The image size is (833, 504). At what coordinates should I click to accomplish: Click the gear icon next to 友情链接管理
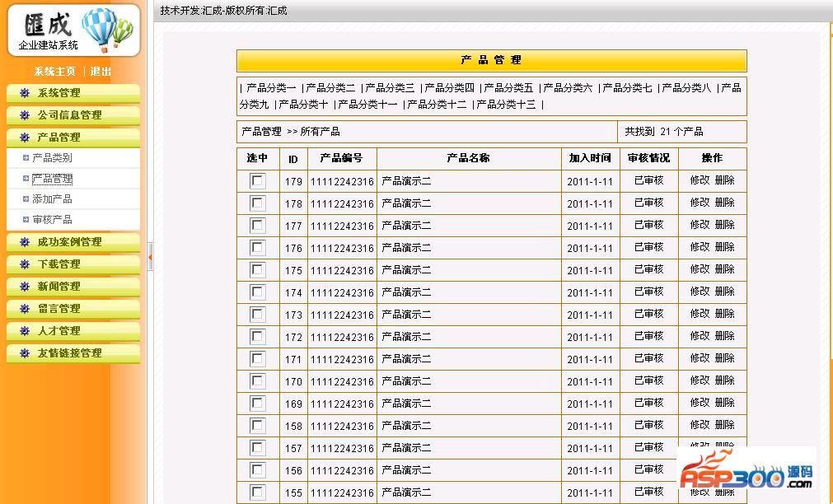coord(25,353)
